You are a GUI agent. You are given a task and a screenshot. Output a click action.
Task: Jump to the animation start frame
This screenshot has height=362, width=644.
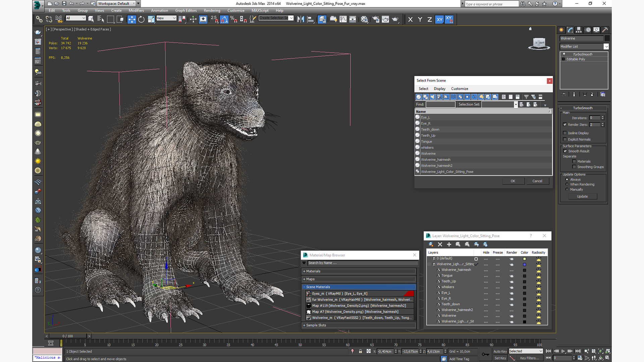pyautogui.click(x=548, y=351)
